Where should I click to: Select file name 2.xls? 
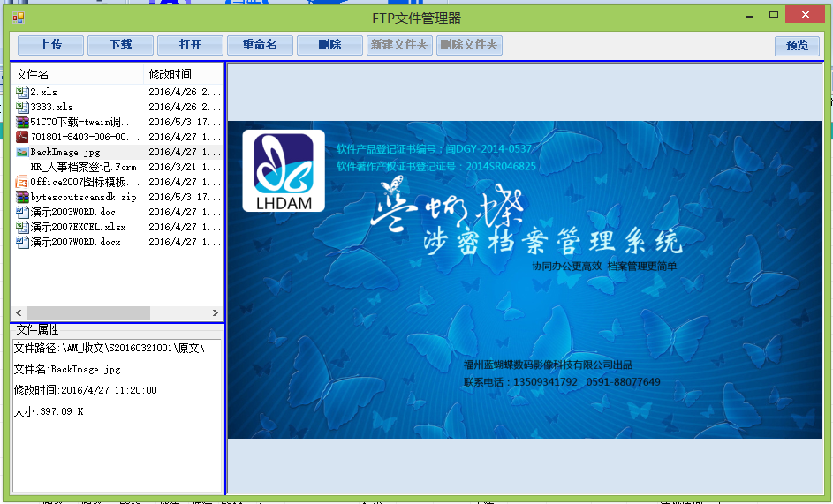click(43, 92)
